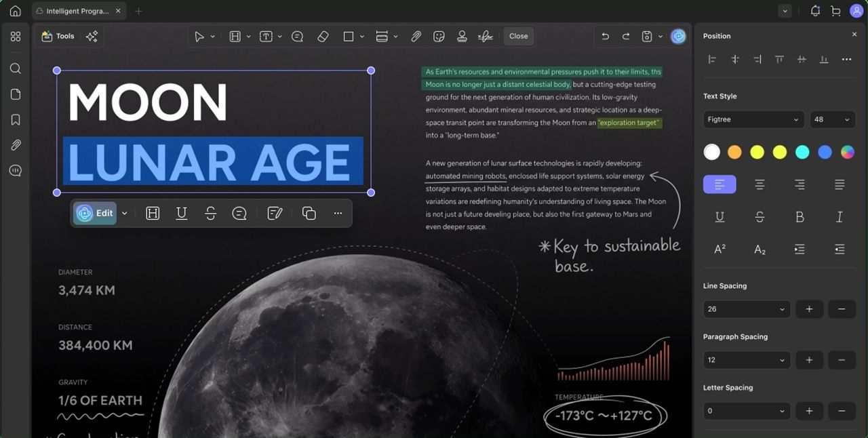Image resolution: width=868 pixels, height=438 pixels.
Task: Open the comments list panel in sidebar
Action: (16, 171)
